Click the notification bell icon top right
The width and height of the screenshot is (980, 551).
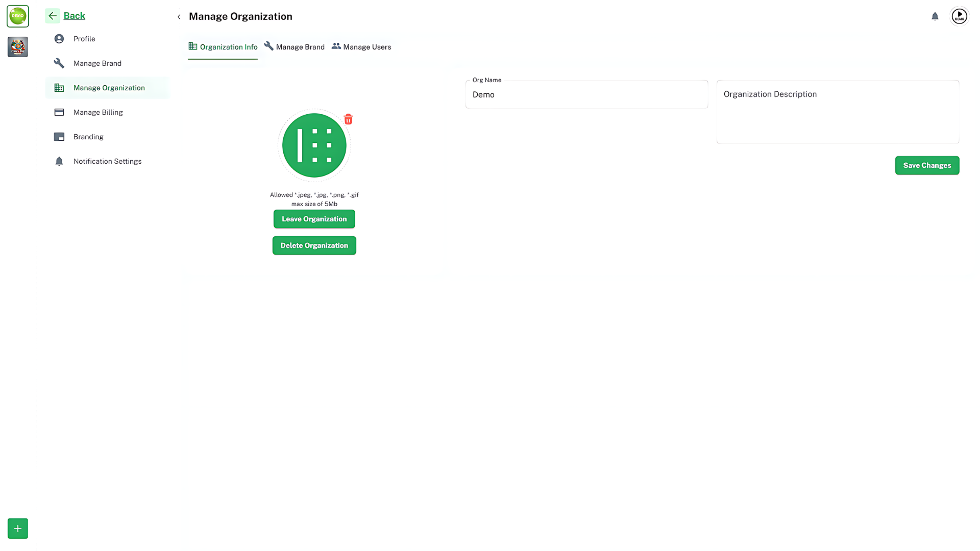point(935,16)
